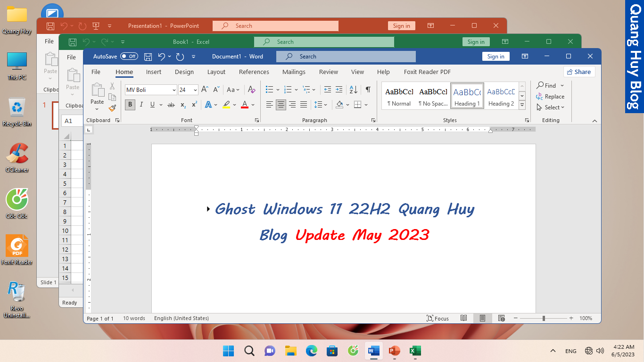The height and width of the screenshot is (362, 644).
Task: Toggle Bold formatting button
Action: tap(130, 105)
